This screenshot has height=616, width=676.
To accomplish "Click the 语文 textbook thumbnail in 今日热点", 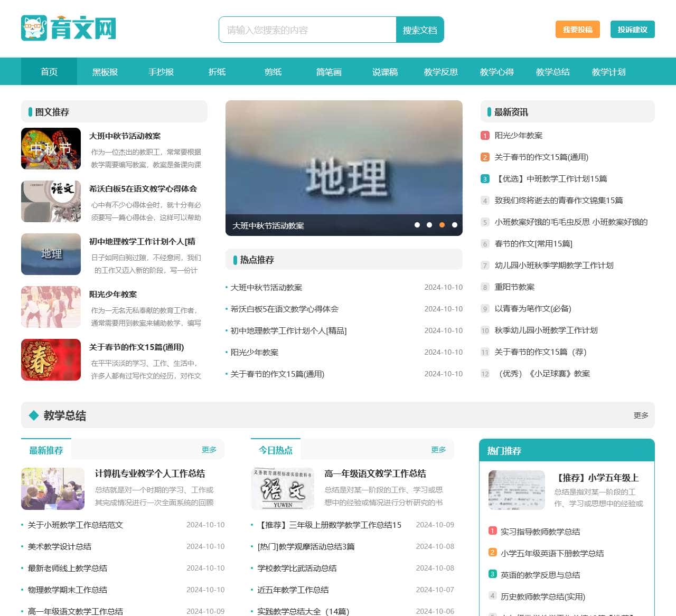I will point(283,488).
